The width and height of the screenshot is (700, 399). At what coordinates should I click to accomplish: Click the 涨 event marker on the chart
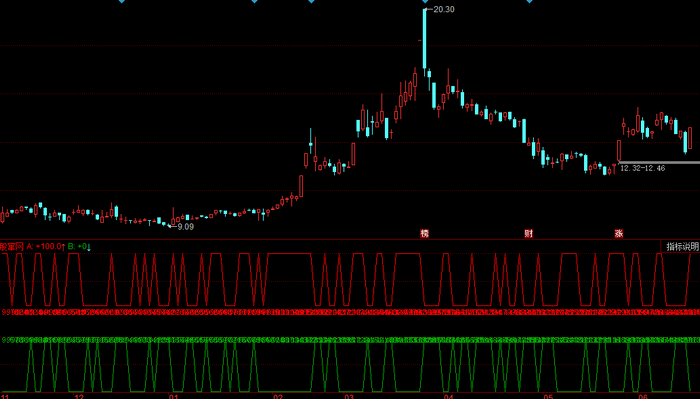tap(619, 233)
